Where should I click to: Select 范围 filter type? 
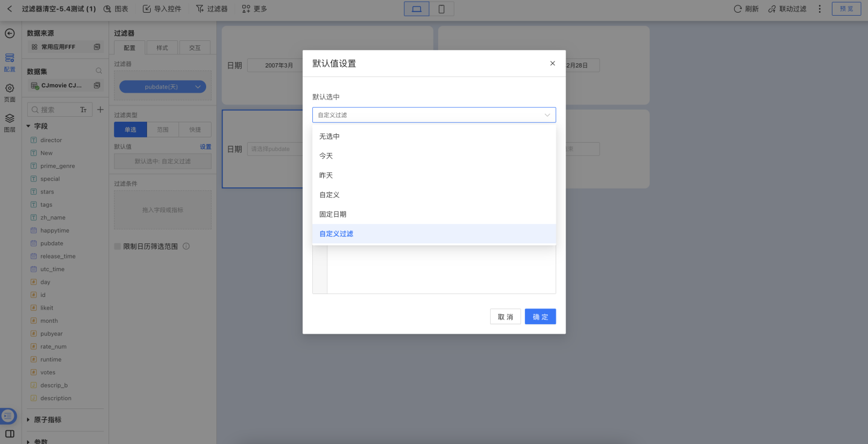[163, 130]
